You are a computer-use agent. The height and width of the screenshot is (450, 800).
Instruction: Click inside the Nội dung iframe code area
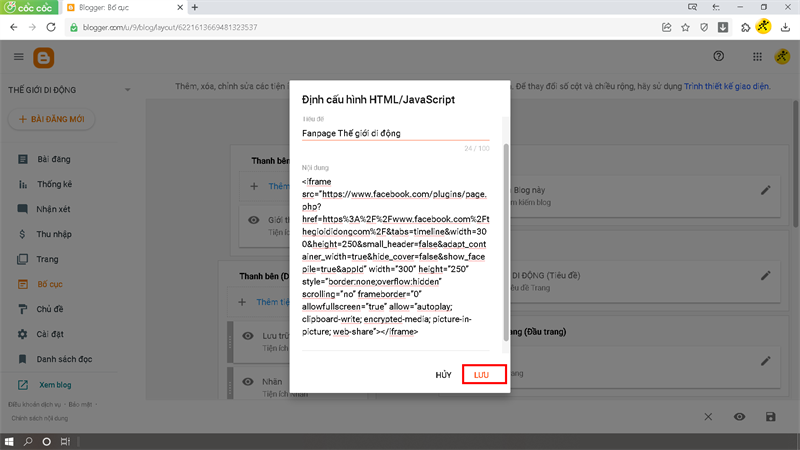[x=395, y=257]
